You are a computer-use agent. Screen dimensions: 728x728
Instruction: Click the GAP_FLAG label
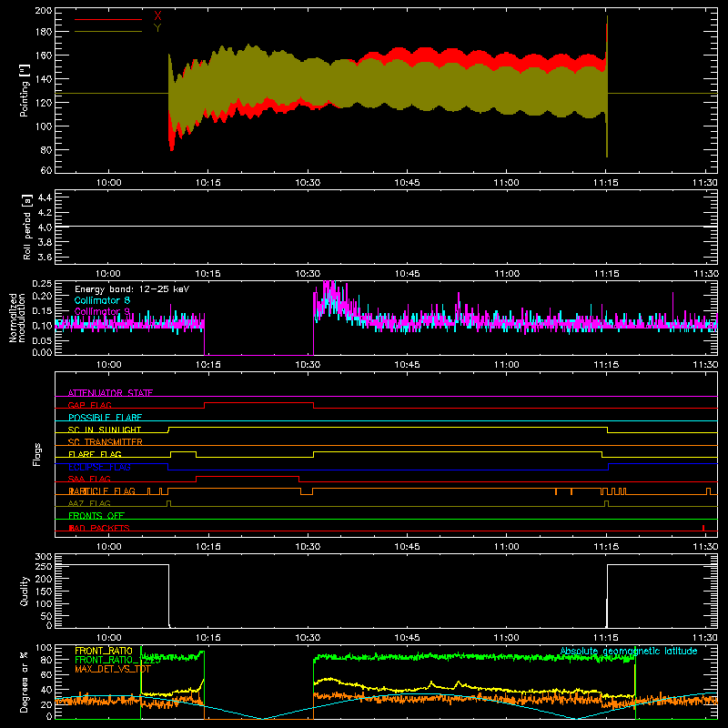pos(89,405)
